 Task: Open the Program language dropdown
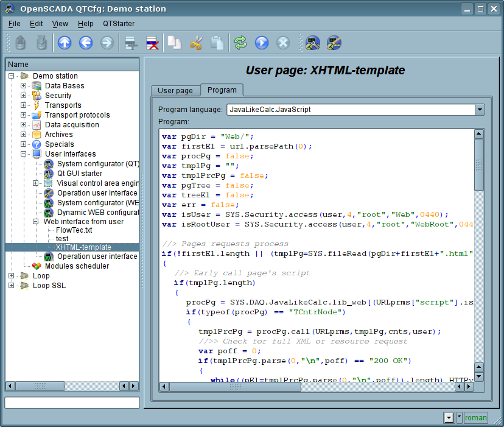[480, 110]
